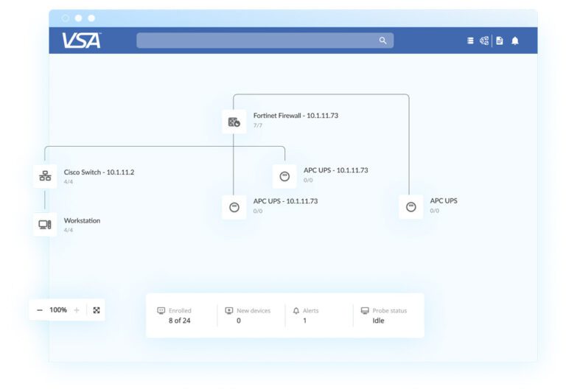This screenshot has width=566, height=392.
Task: Click inside the top search field
Action: click(258, 41)
